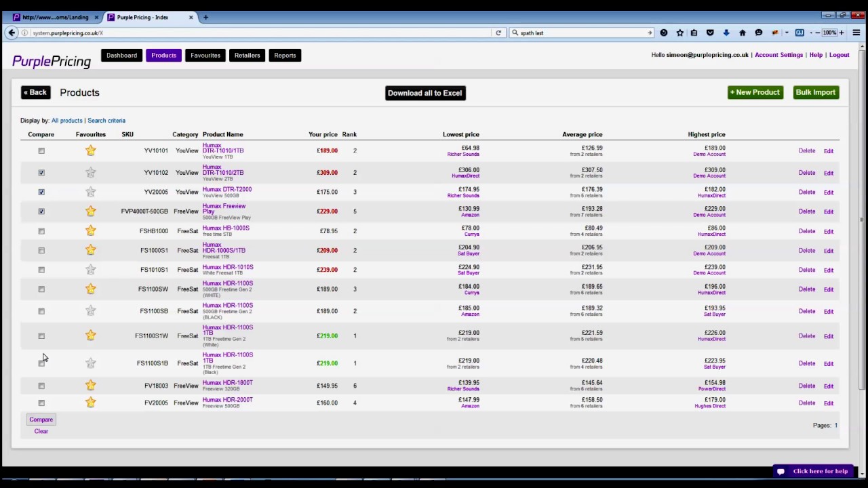
Task: Open the Pocket icon in browser toolbar
Action: click(710, 33)
